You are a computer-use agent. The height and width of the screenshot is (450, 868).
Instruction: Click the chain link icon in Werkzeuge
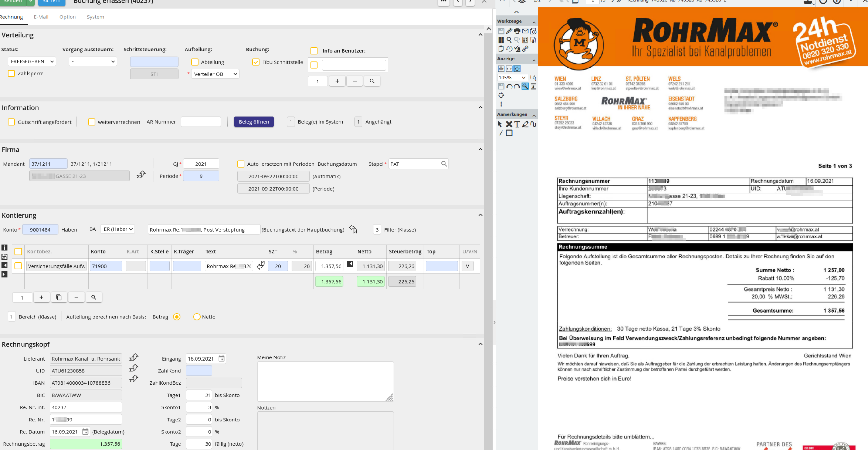tap(525, 49)
